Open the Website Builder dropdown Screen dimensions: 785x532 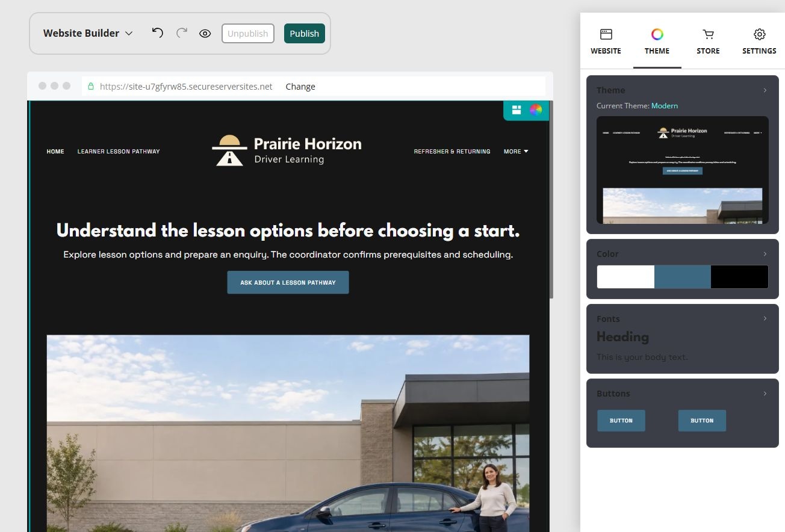pyautogui.click(x=88, y=33)
